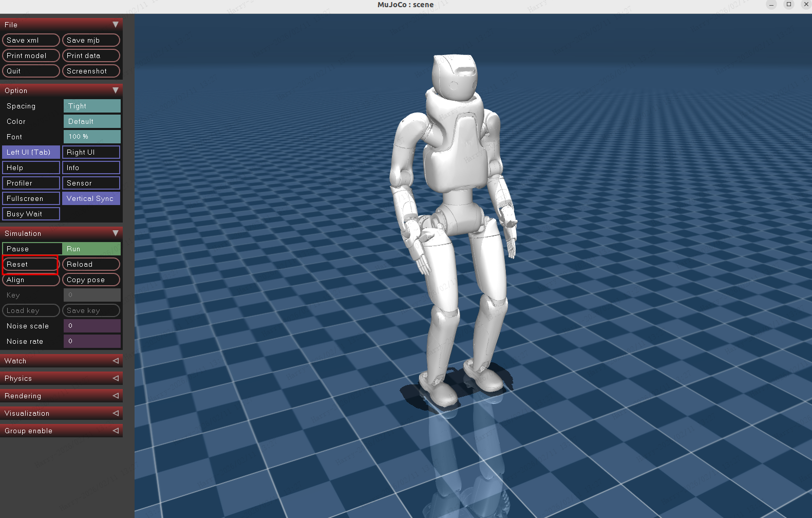The width and height of the screenshot is (812, 518).
Task: Change the Spacing value Tight
Action: pos(92,106)
